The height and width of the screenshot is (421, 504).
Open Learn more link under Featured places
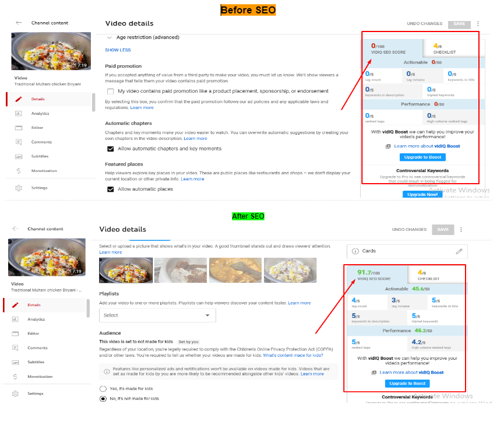click(192, 179)
